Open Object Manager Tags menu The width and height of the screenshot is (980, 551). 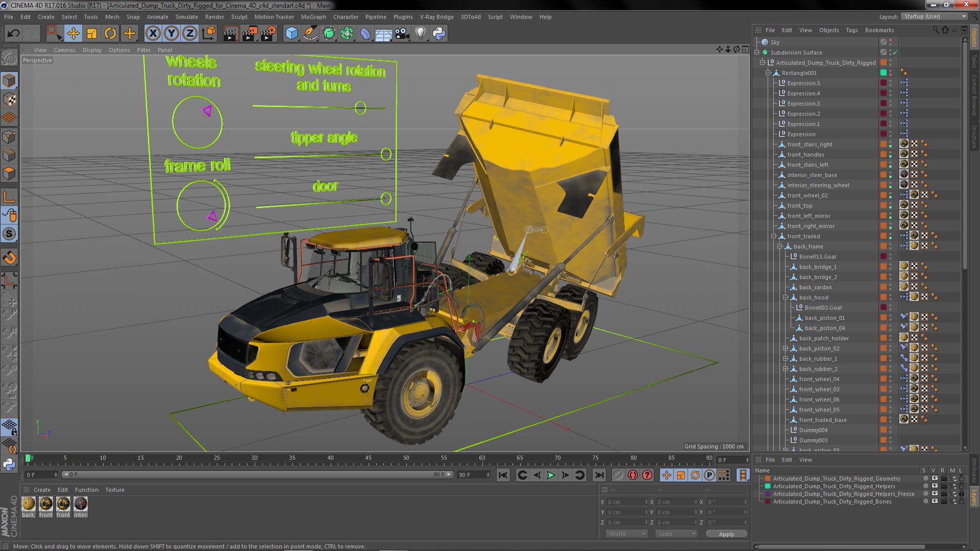[x=851, y=30]
